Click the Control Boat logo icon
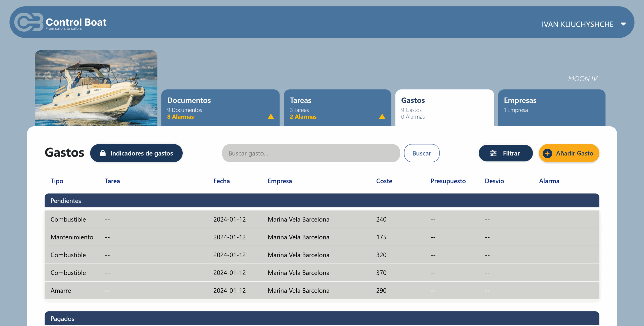This screenshot has height=326, width=644. (28, 22)
